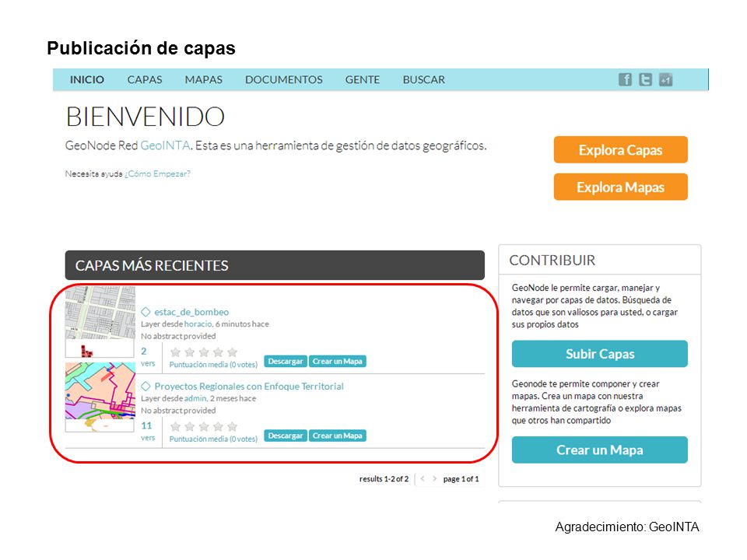Click Crear un Mapa for Proyectos Regionales
The image size is (747, 560).
337,436
